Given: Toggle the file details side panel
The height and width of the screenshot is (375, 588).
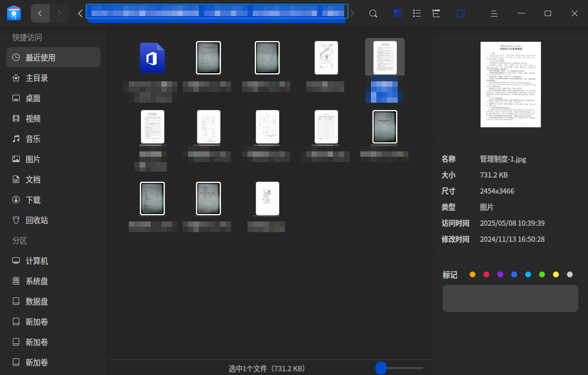Looking at the screenshot, I should tap(461, 13).
